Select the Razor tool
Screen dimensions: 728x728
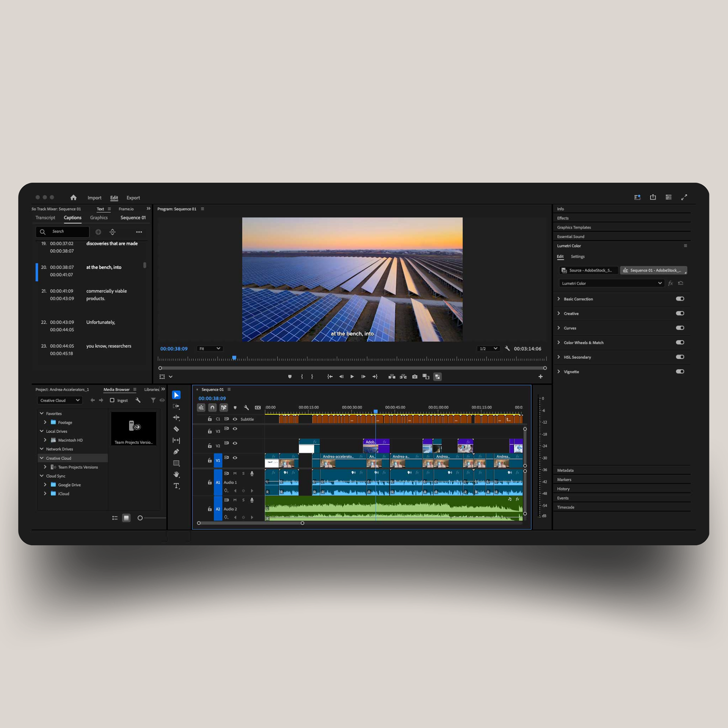[x=176, y=429]
